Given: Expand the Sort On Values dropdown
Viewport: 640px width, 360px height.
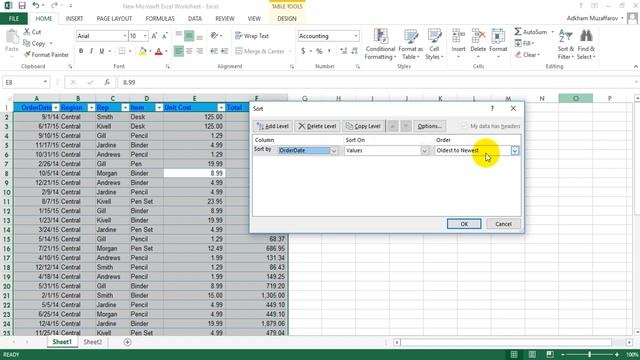Looking at the screenshot, I should coord(424,151).
